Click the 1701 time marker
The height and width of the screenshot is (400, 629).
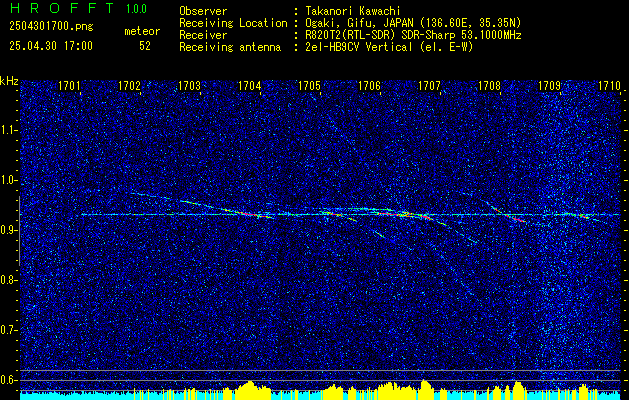[x=69, y=85]
